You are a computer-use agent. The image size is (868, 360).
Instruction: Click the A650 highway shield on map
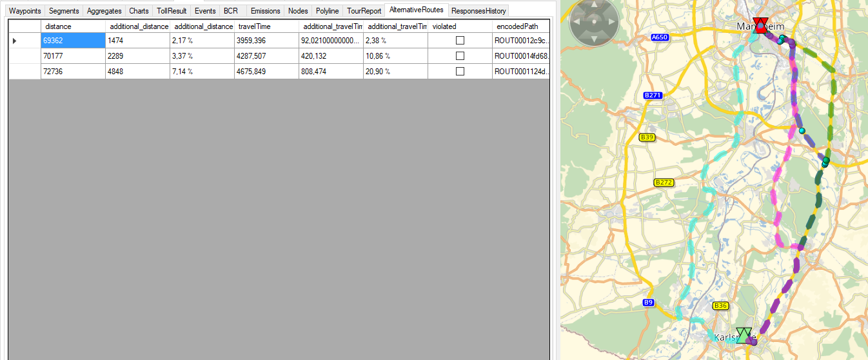tap(659, 37)
